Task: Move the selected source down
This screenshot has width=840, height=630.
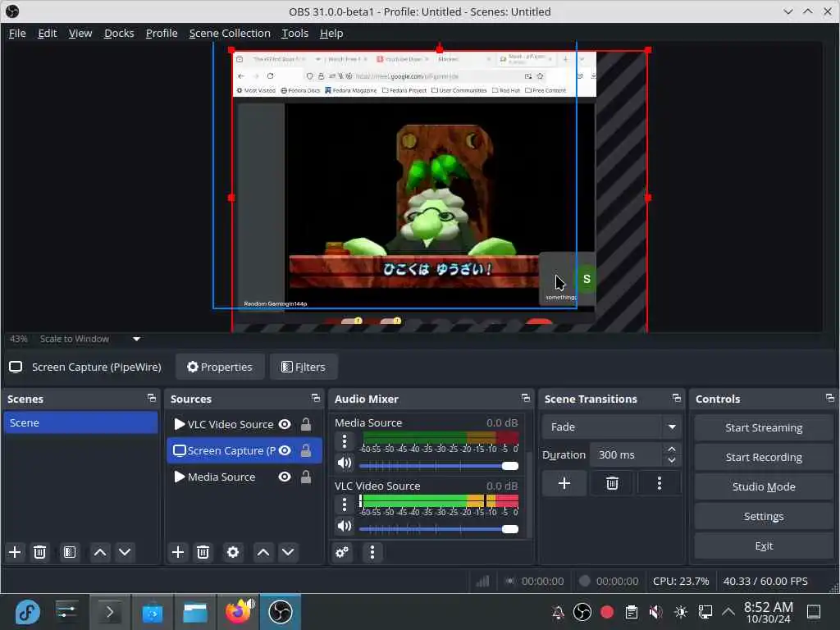Action: pyautogui.click(x=288, y=552)
